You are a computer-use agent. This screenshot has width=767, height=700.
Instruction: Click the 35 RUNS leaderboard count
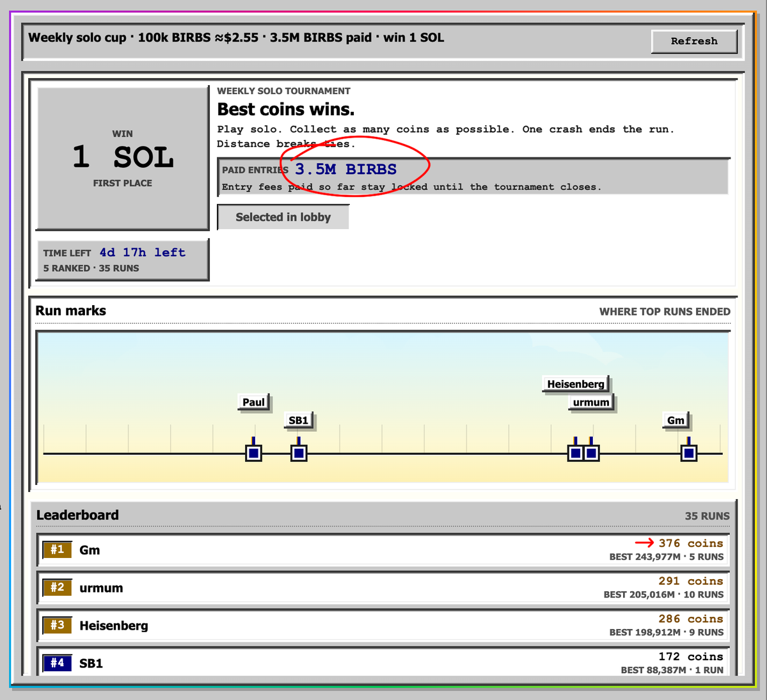pos(707,516)
